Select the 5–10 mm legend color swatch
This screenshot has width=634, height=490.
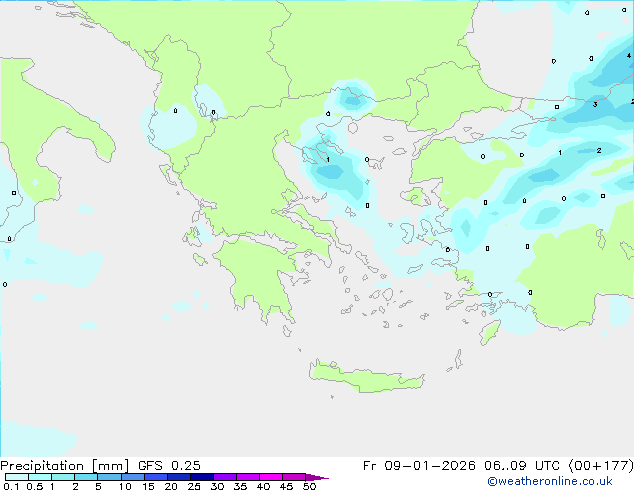pos(109,477)
